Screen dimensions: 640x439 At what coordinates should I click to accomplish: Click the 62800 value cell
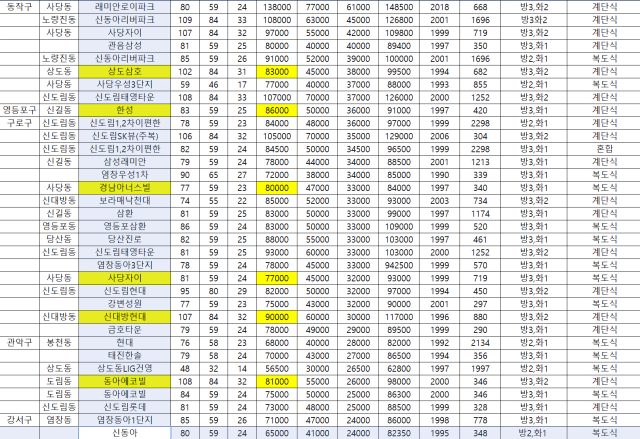399,368
